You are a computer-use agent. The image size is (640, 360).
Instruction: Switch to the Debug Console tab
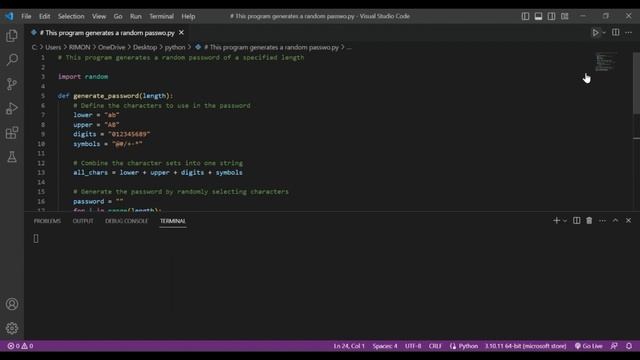point(127,221)
